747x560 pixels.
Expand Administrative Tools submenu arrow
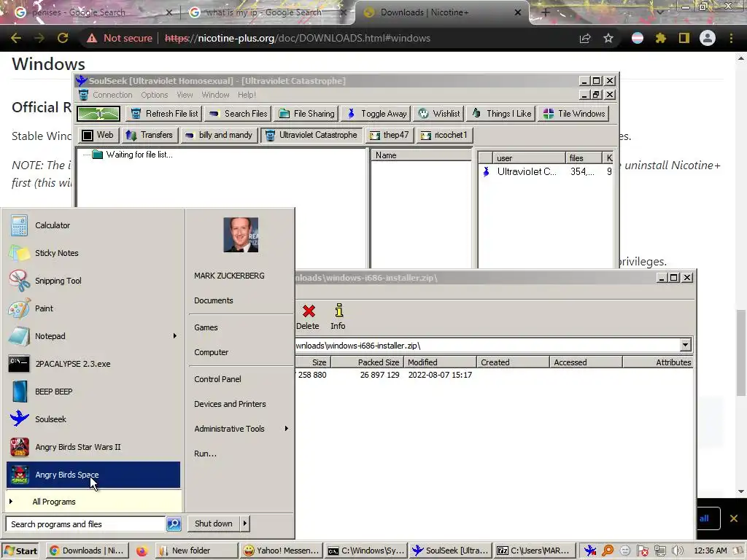coord(286,429)
